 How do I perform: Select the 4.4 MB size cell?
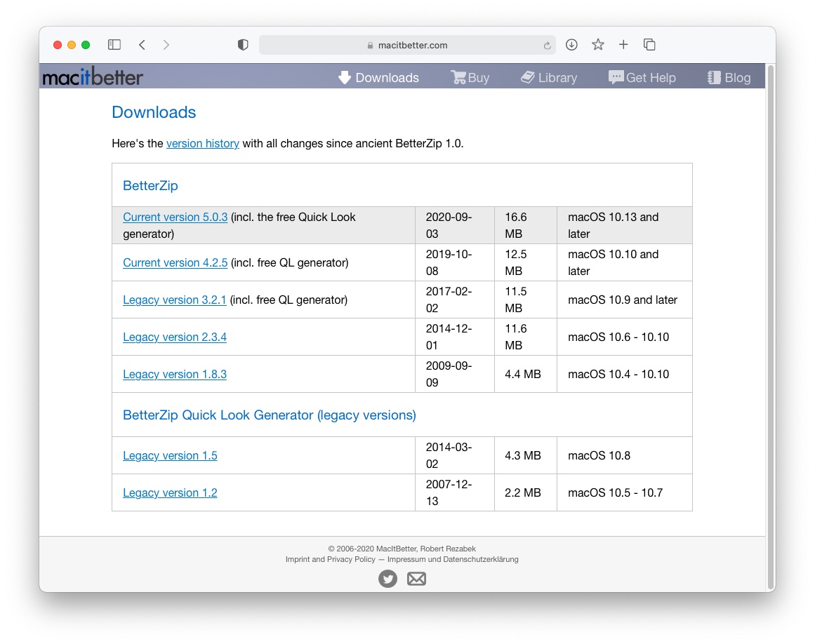pos(526,375)
